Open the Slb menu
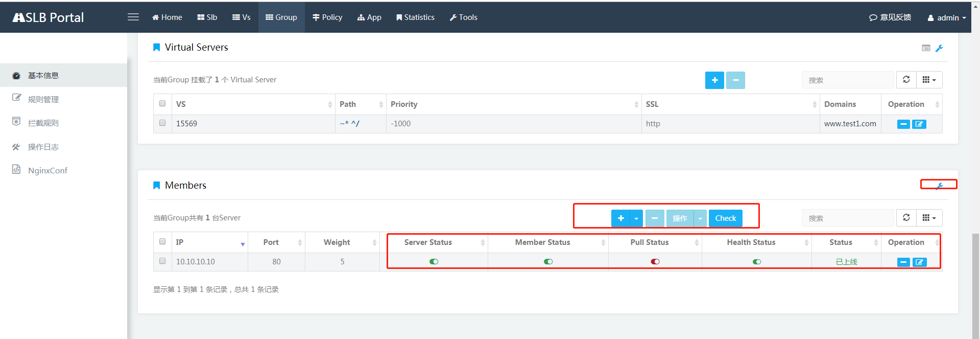The height and width of the screenshot is (339, 980). [207, 17]
